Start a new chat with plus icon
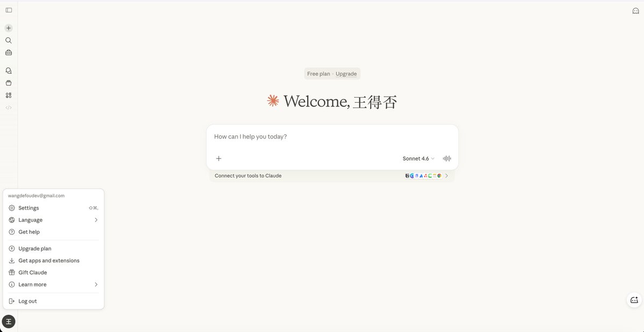 tap(9, 28)
